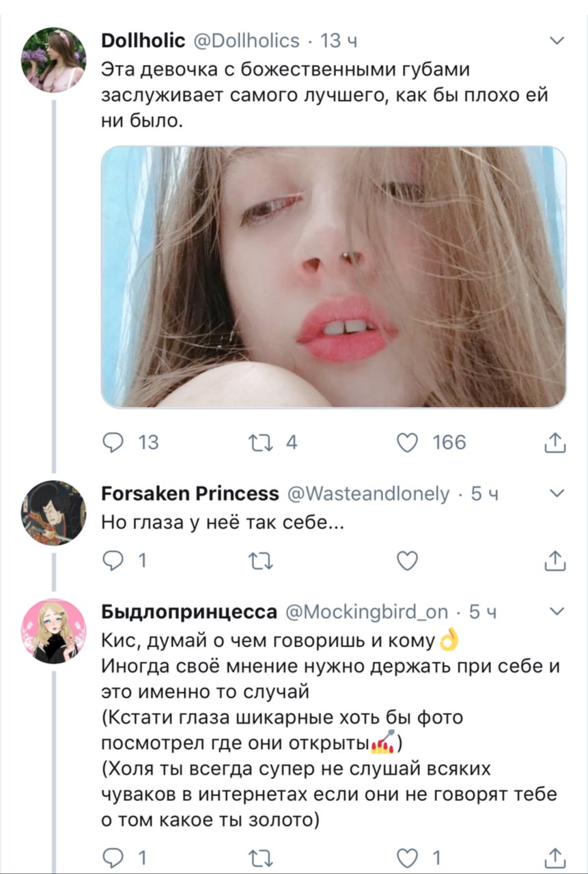Reply to Forsaken Princess's tweet
This screenshot has height=874, width=588.
111,561
